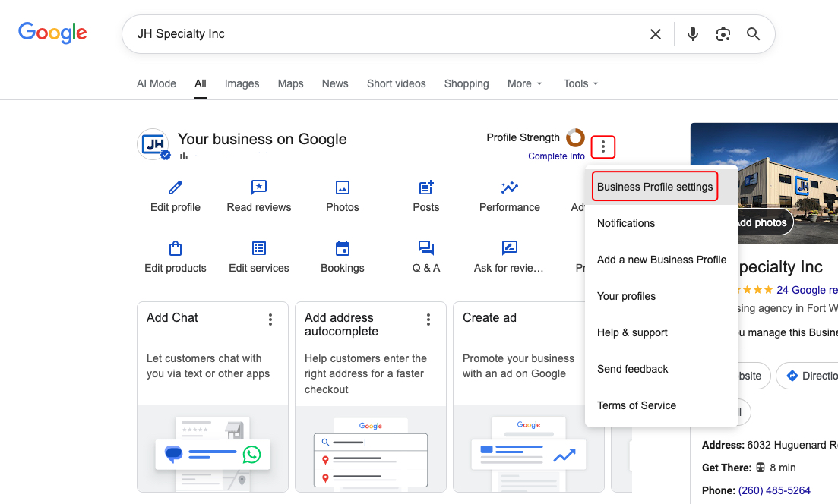
Task: Click the Profile Strength ring indicator
Action: click(x=576, y=137)
